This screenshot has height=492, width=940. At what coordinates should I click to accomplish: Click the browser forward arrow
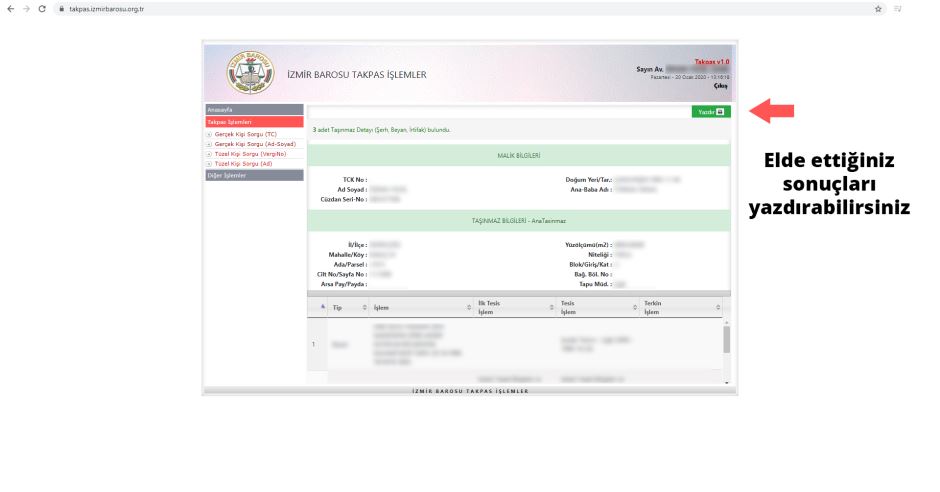26,9
